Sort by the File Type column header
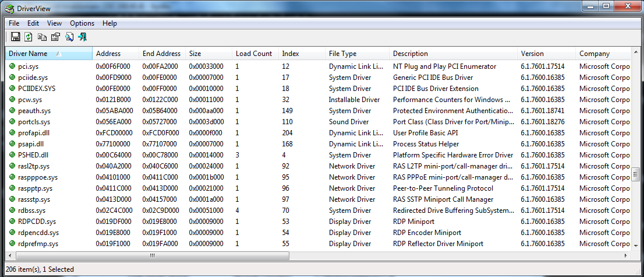Image resolution: width=644 pixels, height=277 pixels. coord(358,54)
